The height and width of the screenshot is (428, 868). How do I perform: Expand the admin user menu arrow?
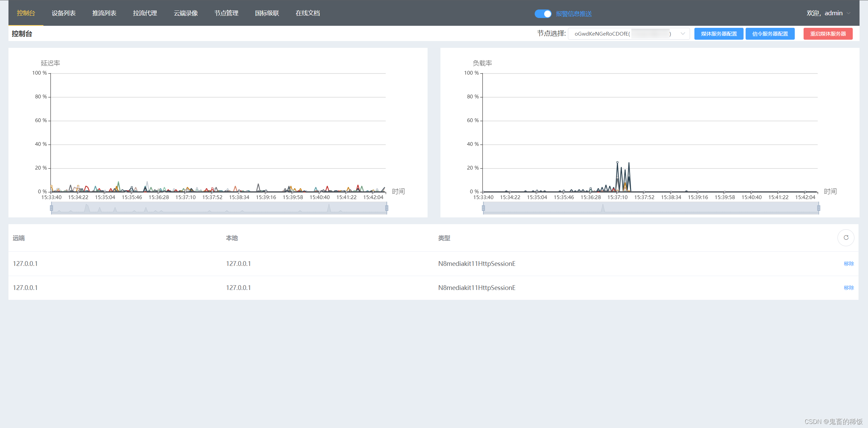(848, 13)
